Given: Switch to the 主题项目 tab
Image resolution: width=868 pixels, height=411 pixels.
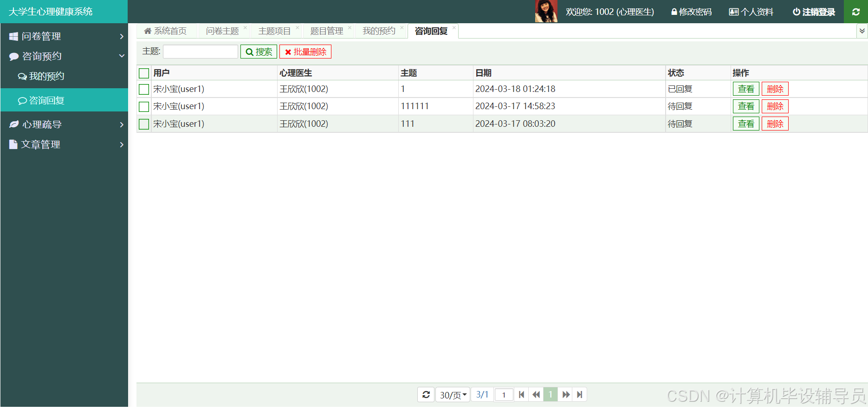Looking at the screenshot, I should click(x=274, y=31).
